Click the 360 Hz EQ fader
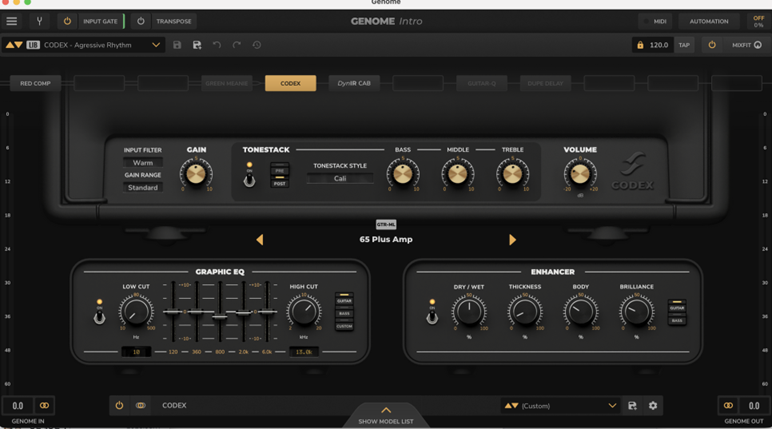This screenshot has height=429, width=772. [196, 312]
